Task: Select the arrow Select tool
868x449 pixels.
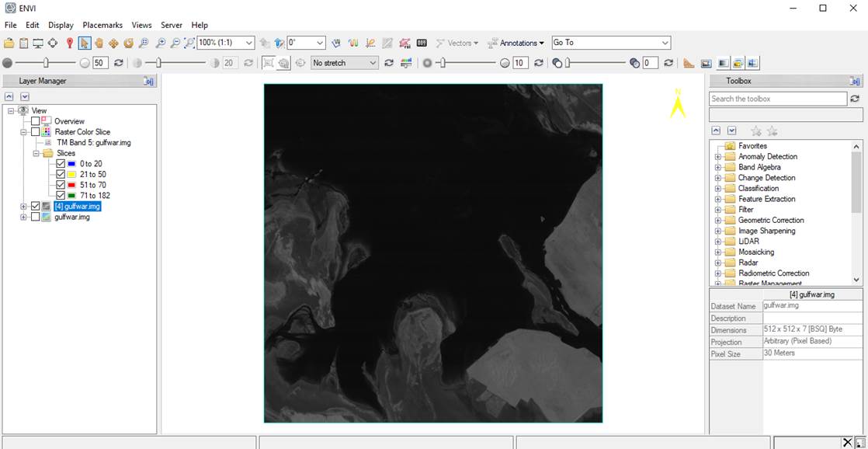Action: point(84,43)
